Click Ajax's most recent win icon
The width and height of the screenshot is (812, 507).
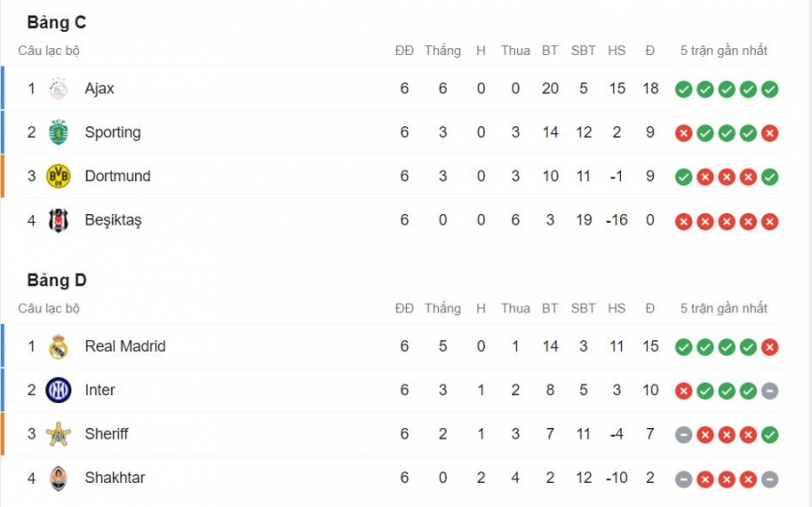[x=770, y=90]
